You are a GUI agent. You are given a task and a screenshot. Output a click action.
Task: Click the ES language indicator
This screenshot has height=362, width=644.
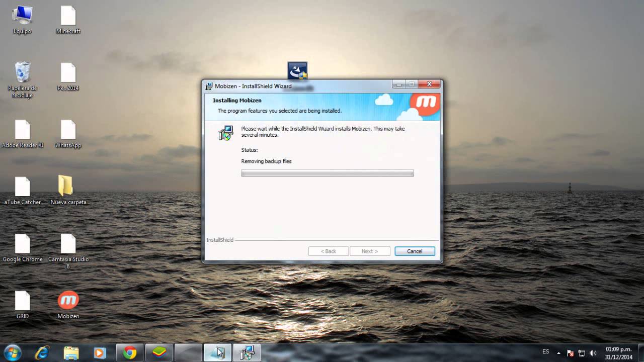546,352
